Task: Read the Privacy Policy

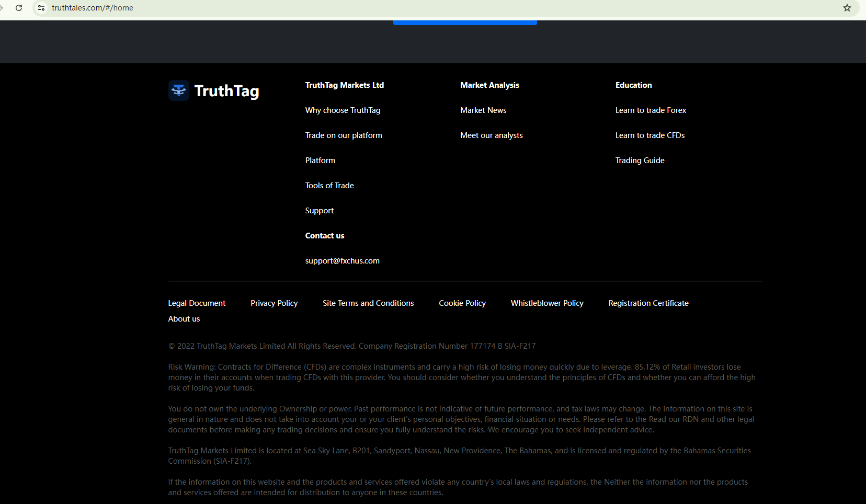Action: (x=274, y=303)
